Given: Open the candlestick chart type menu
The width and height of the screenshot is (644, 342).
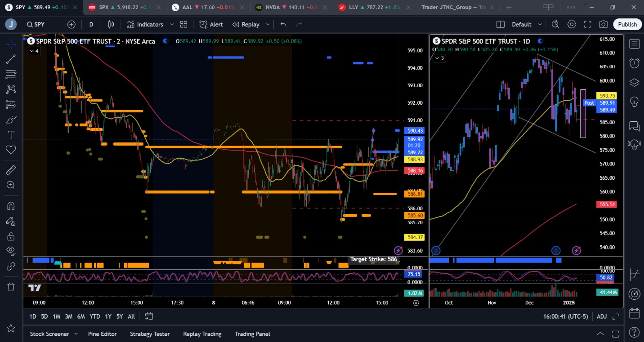Looking at the screenshot, I should [x=111, y=24].
